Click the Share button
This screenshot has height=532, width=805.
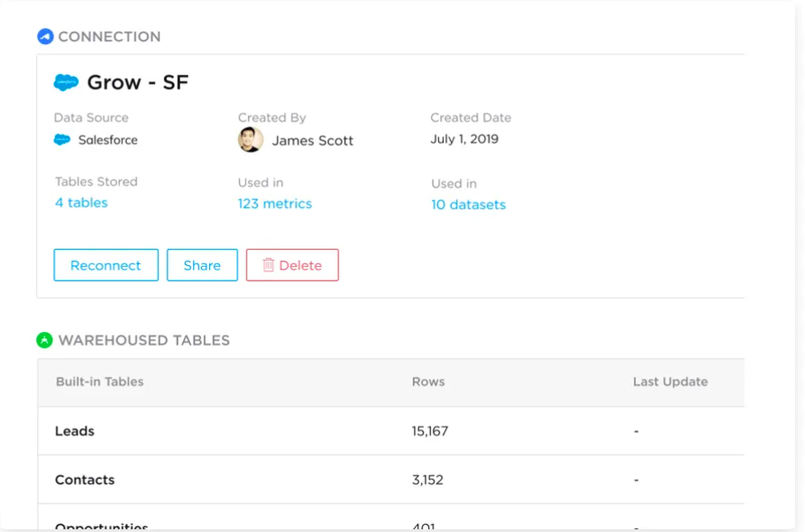tap(202, 264)
